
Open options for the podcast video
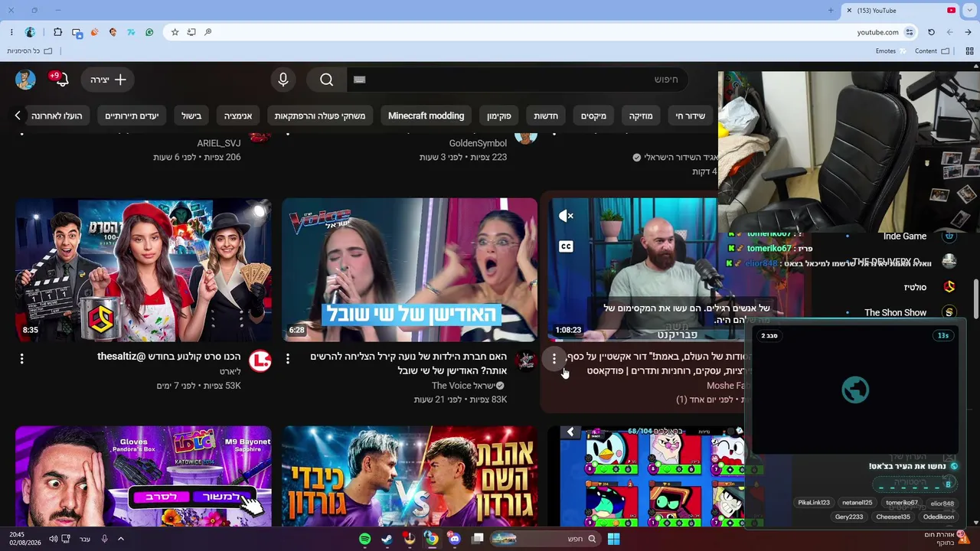554,358
